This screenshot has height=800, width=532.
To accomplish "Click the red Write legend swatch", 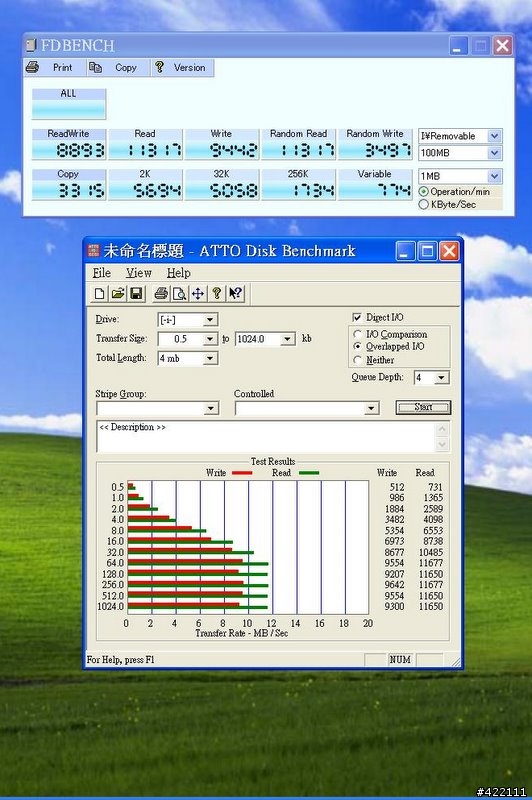I will pyautogui.click(x=242, y=473).
